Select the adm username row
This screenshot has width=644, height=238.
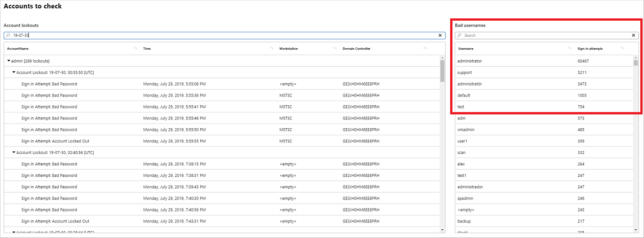pyautogui.click(x=544, y=118)
